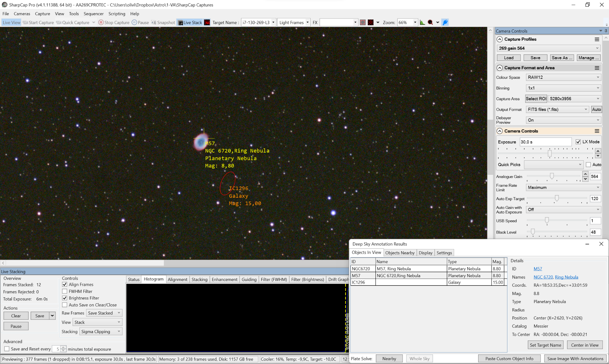Open the Cameras menu
Screen dimensions: 609x364
point(22,14)
